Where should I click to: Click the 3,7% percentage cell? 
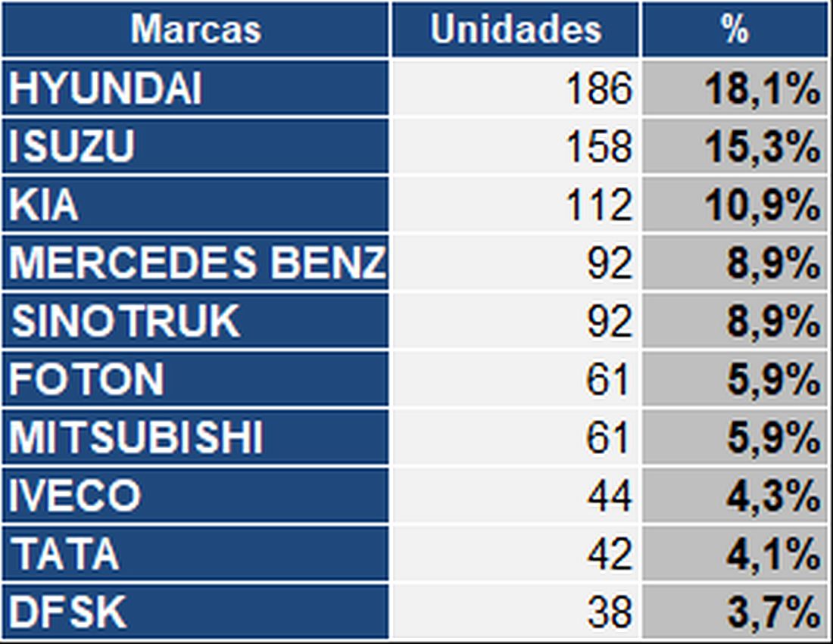[772, 611]
